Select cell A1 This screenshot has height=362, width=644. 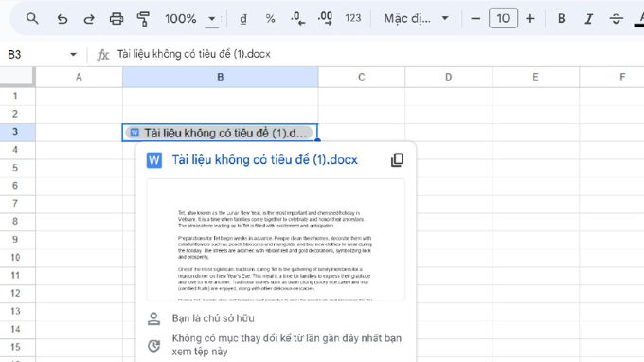click(79, 96)
